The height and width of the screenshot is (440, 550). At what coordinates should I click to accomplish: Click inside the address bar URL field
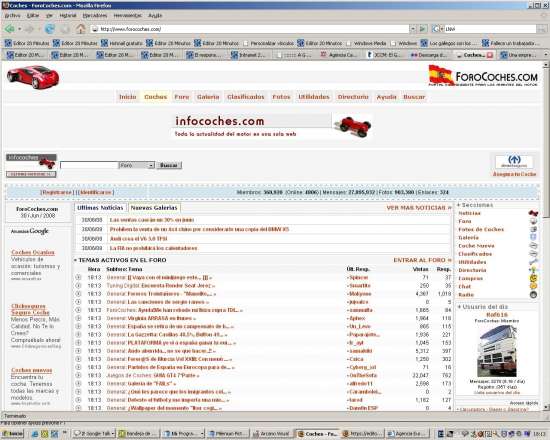click(250, 29)
